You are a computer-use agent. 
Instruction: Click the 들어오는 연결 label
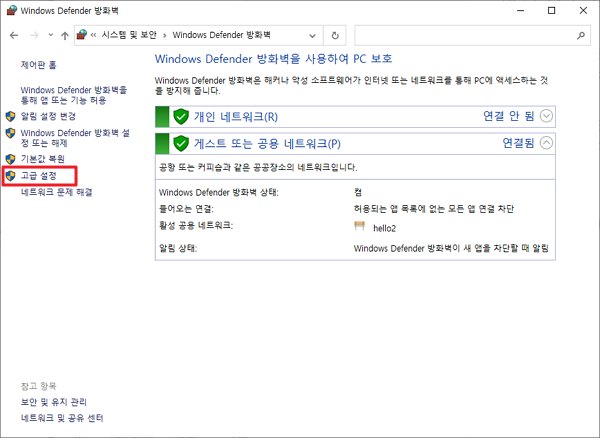186,209
